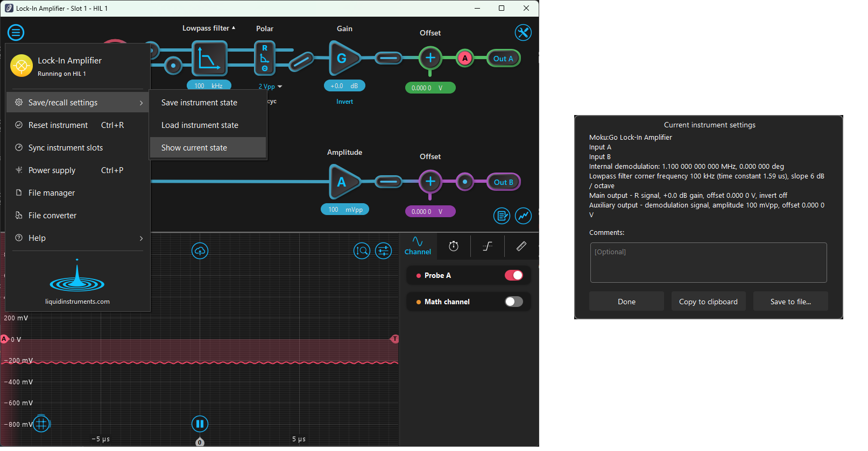The height and width of the screenshot is (451, 868).
Task: Open the Measurements ruler tab
Action: click(521, 246)
